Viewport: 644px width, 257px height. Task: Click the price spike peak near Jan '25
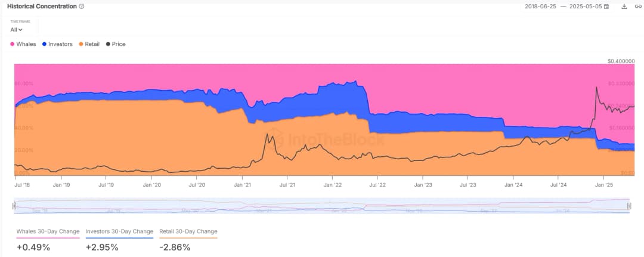click(x=597, y=88)
